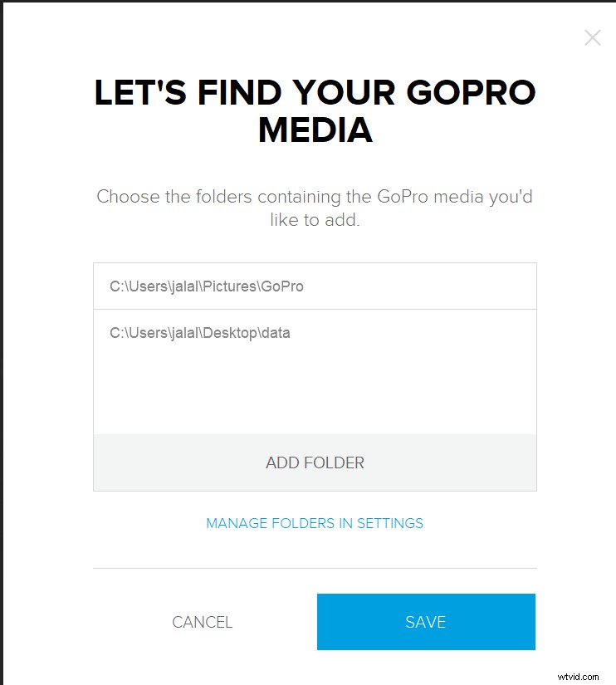
Task: Abort without saving via CANCEL
Action: coord(202,621)
